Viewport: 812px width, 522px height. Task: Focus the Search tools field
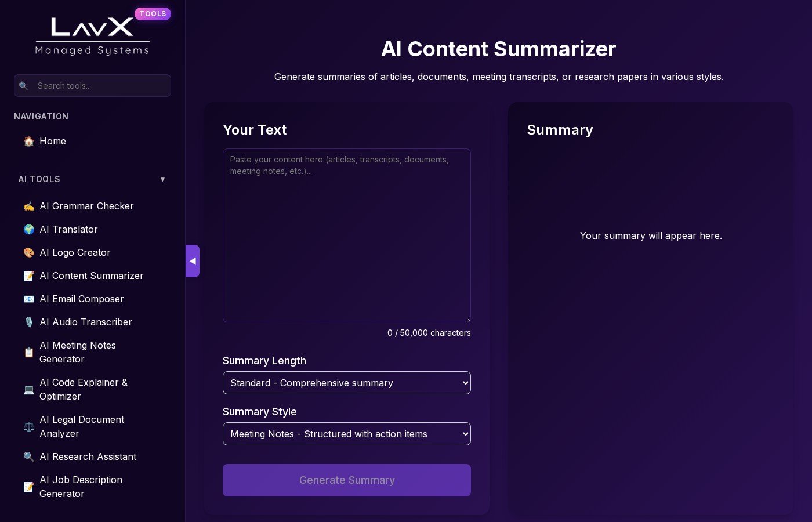tap(100, 86)
